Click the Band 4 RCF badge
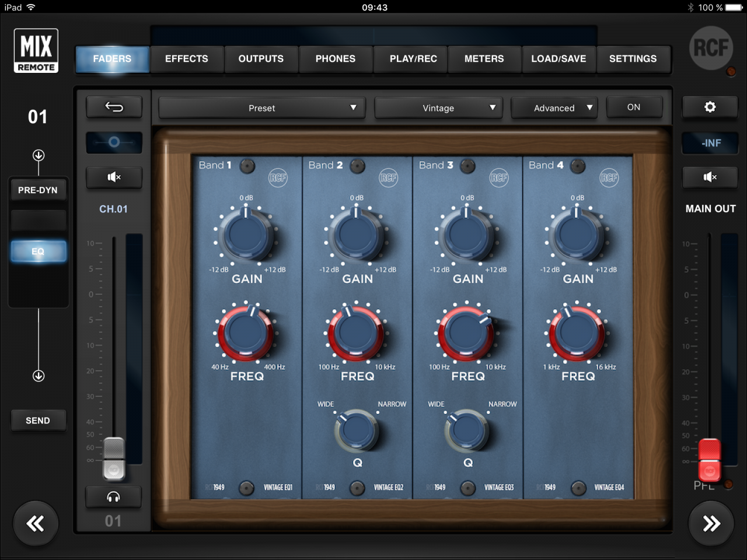Screen dimensions: 747x560 tap(609, 177)
